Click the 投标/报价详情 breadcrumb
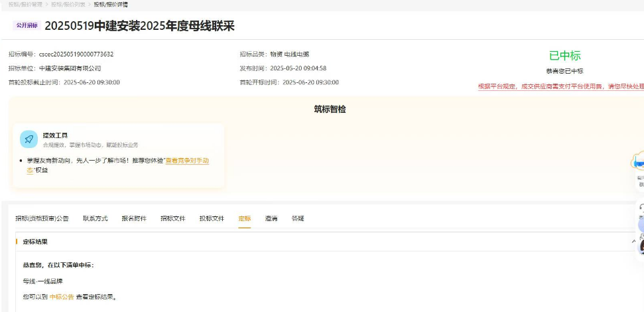 click(x=111, y=5)
